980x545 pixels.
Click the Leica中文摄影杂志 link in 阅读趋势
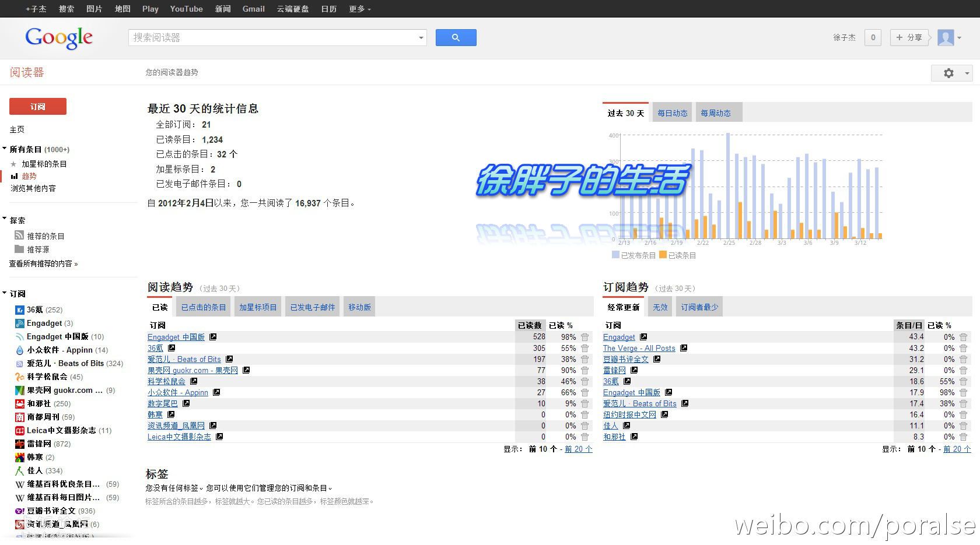coord(179,437)
